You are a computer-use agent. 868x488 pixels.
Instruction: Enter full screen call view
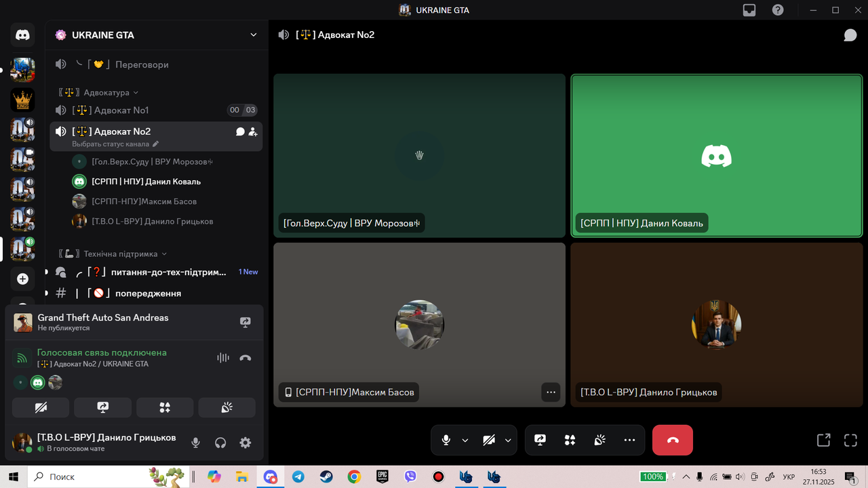850,440
